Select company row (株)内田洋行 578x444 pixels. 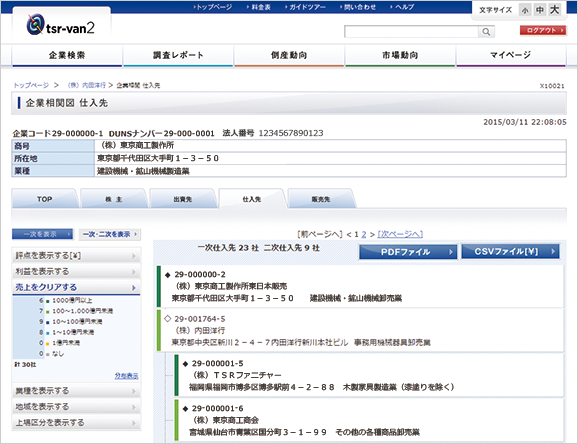point(360,330)
